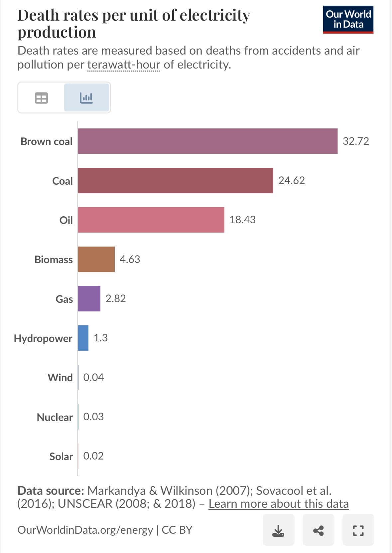The width and height of the screenshot is (392, 553).
Task: Click the Nuclear label on the axis
Action: click(55, 417)
